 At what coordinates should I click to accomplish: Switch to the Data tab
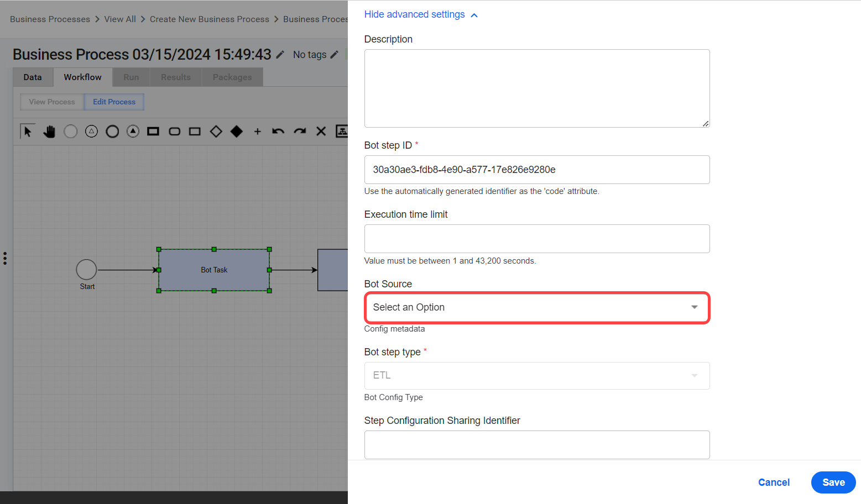pyautogui.click(x=33, y=77)
